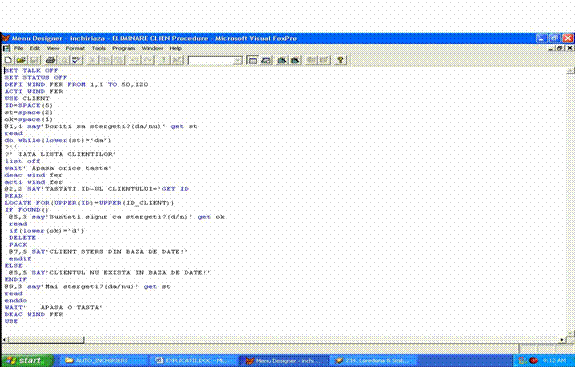This screenshot has width=575, height=367.
Task: Open the Tools menu
Action: pos(99,48)
